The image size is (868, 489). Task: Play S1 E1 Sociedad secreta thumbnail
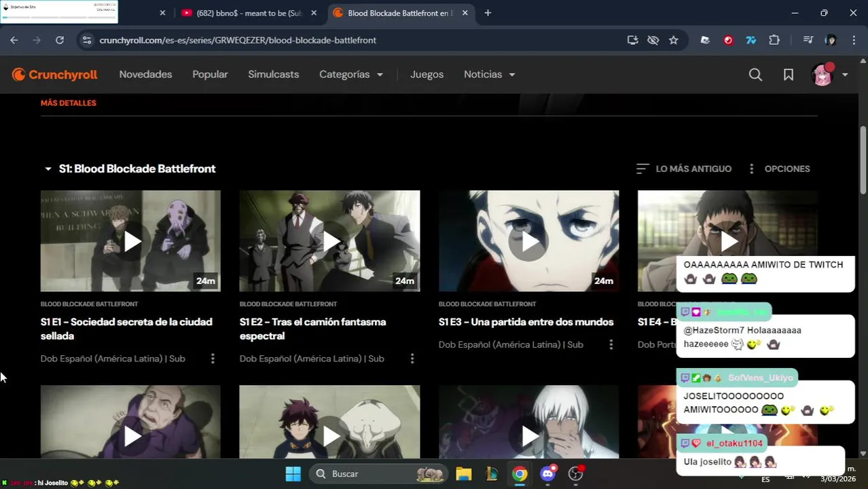[x=130, y=241]
